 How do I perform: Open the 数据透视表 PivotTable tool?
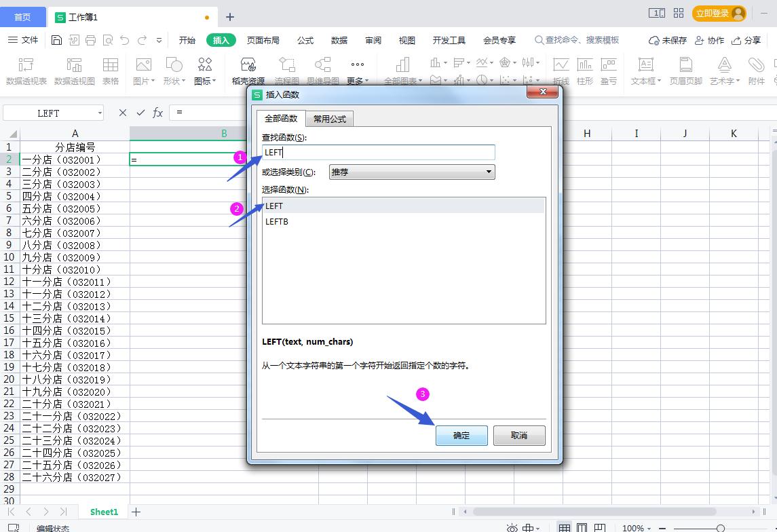tap(26, 71)
